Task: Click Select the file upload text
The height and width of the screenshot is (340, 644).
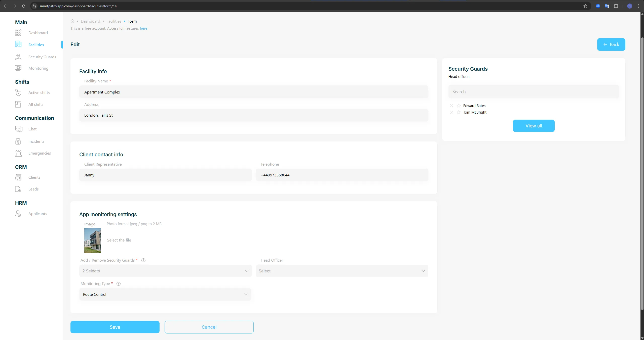Action: [x=119, y=240]
